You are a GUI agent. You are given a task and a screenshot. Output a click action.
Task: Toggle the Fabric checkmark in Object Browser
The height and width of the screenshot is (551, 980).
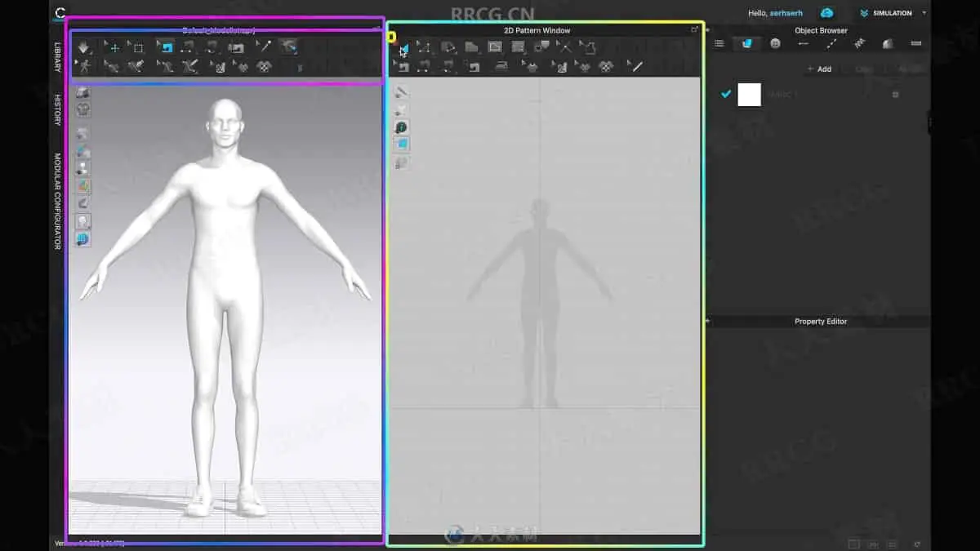[725, 94]
